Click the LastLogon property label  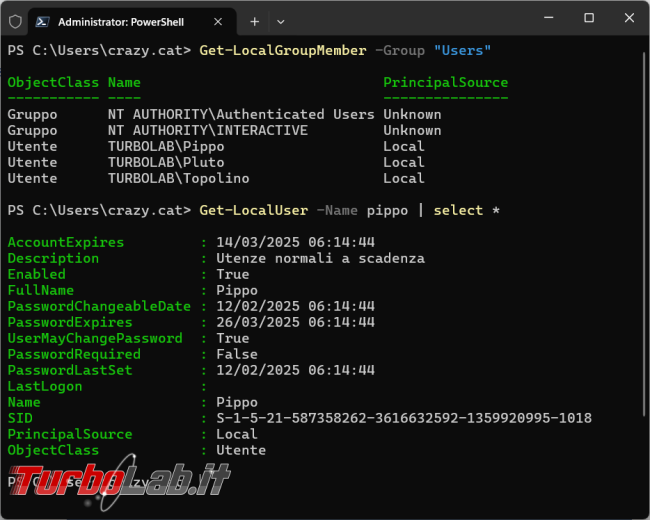click(45, 386)
